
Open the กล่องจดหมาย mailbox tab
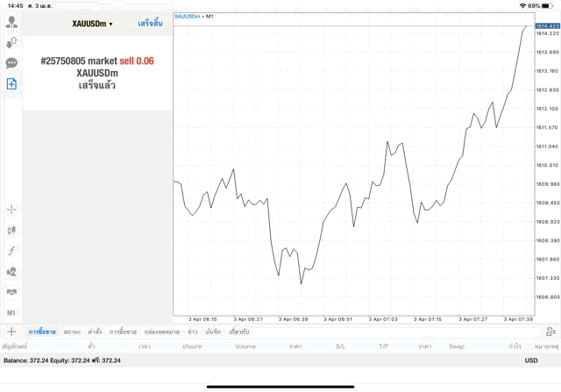[161, 331]
